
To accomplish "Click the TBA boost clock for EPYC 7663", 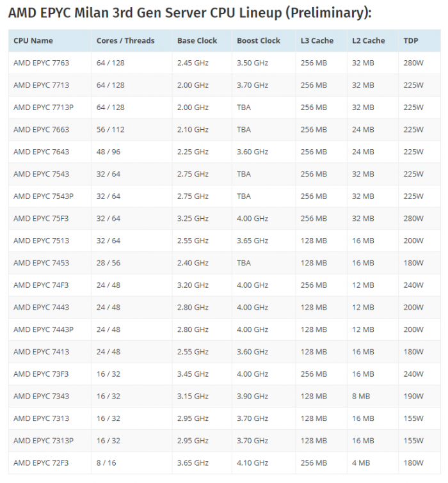I will click(244, 129).
